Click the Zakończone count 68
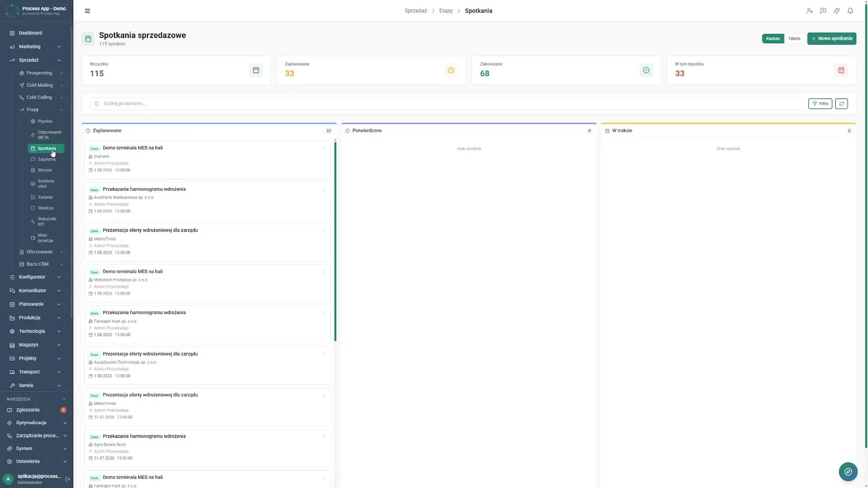 click(x=485, y=74)
